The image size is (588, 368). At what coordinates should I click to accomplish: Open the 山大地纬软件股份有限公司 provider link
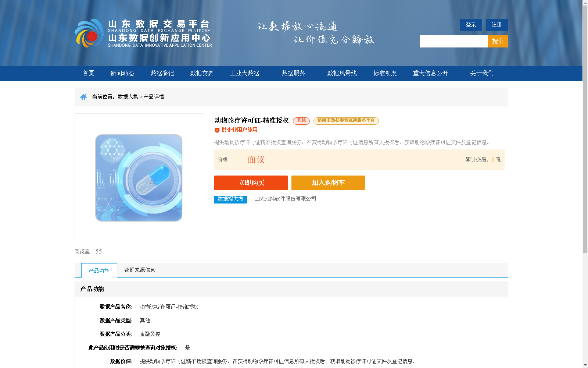286,199
